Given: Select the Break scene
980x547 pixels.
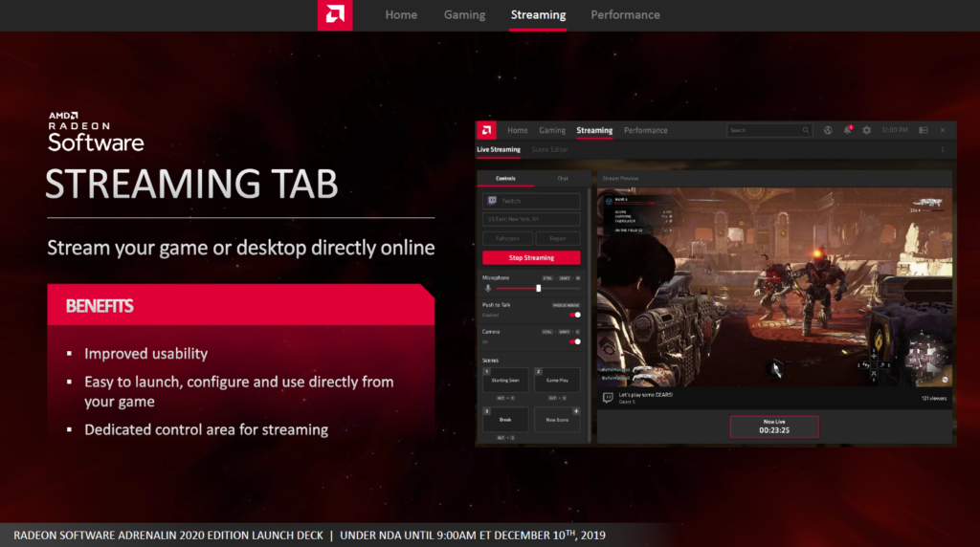Looking at the screenshot, I should click(x=505, y=420).
